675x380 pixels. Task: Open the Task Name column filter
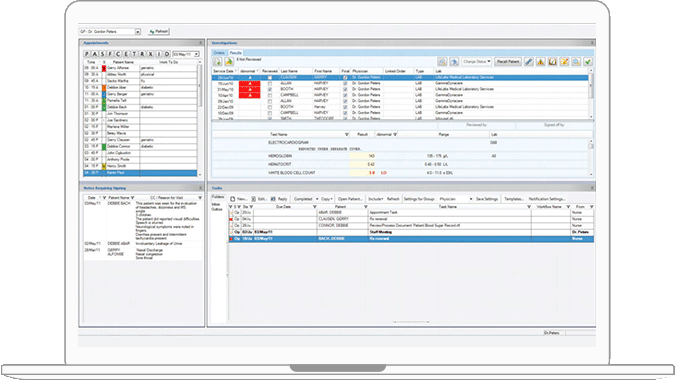point(529,207)
